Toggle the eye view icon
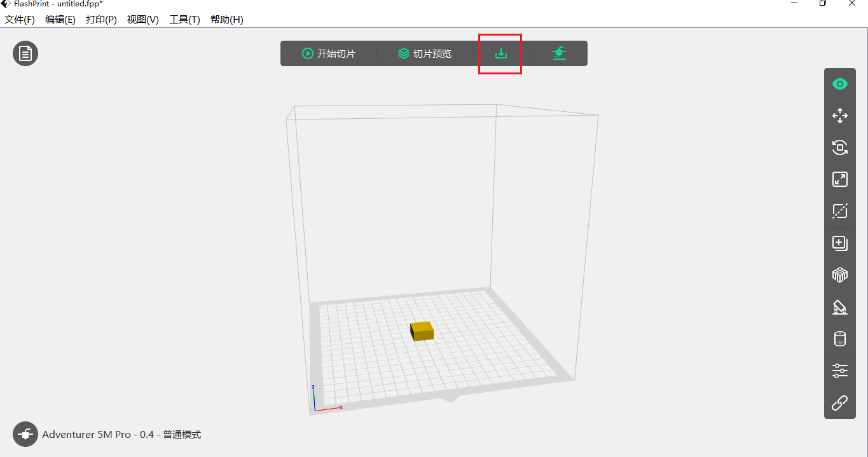This screenshot has height=457, width=868. pyautogui.click(x=840, y=84)
